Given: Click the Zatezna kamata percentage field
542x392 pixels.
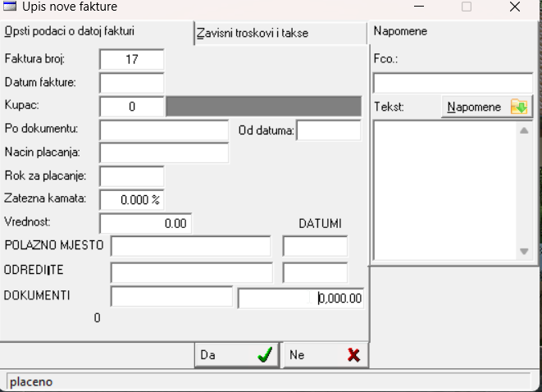Looking at the screenshot, I should click(131, 199).
